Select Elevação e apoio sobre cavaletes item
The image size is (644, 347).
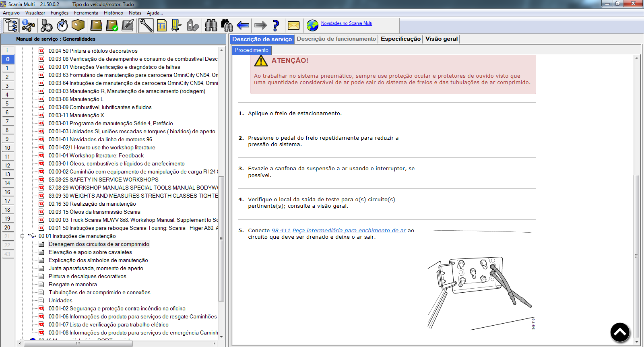90,252
